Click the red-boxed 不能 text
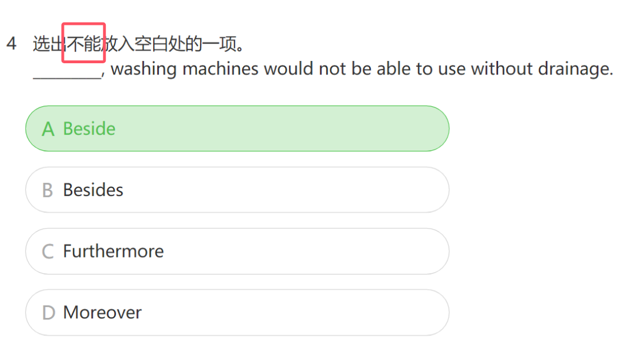The height and width of the screenshot is (345, 644). (x=84, y=43)
